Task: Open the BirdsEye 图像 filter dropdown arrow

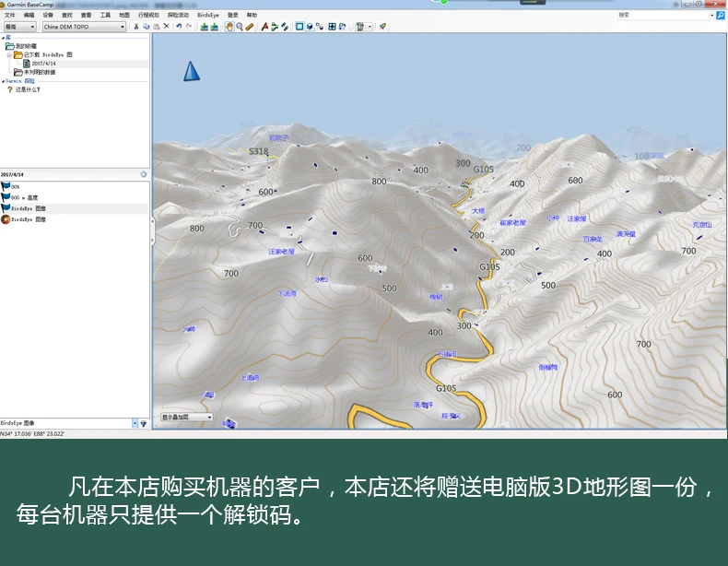Action: [x=135, y=423]
